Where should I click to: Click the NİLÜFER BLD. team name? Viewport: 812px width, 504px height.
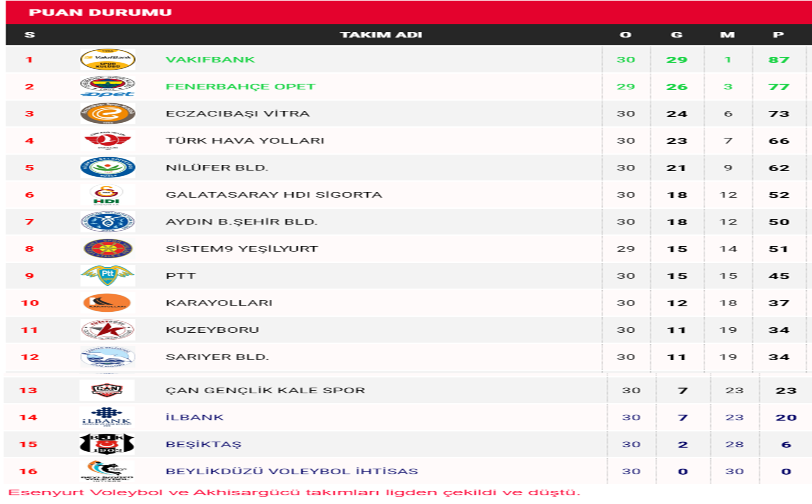pyautogui.click(x=217, y=168)
